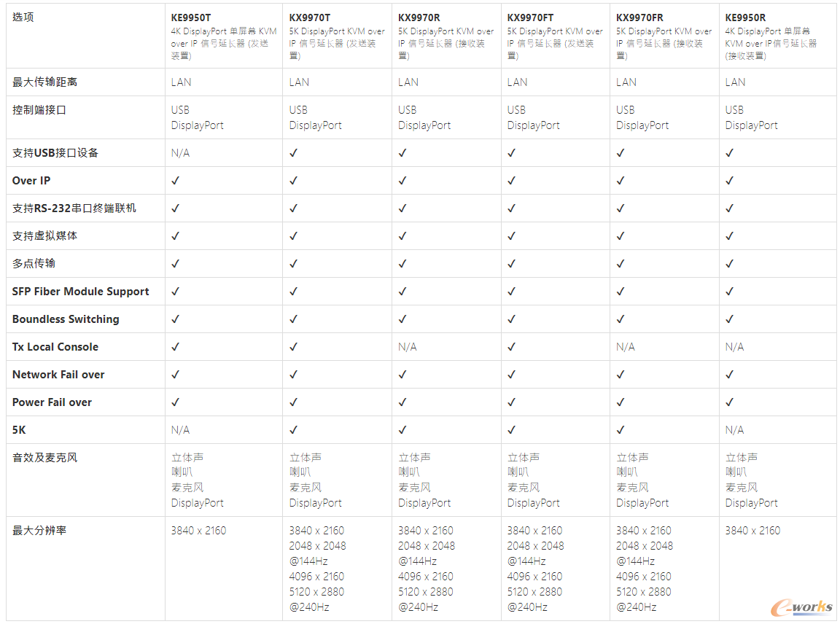840x624 pixels.
Task: Select the KX9970R column title
Action: [x=419, y=17]
